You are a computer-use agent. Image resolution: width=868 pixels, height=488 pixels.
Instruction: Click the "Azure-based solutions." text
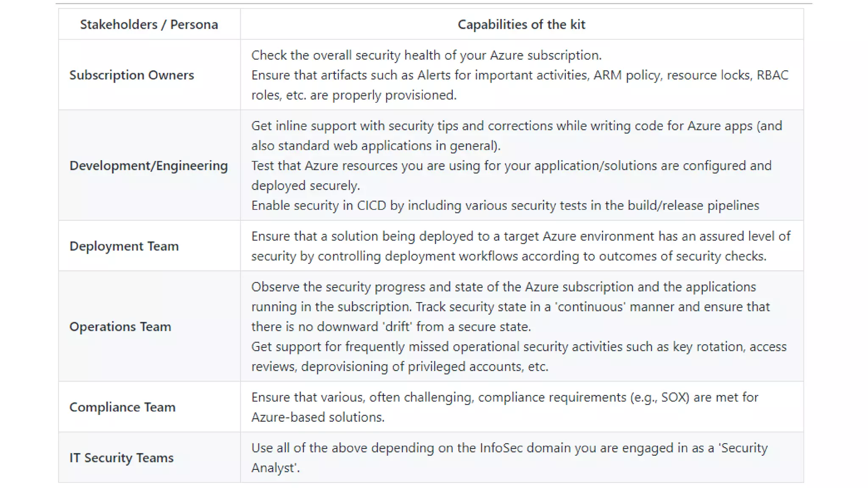tap(317, 417)
